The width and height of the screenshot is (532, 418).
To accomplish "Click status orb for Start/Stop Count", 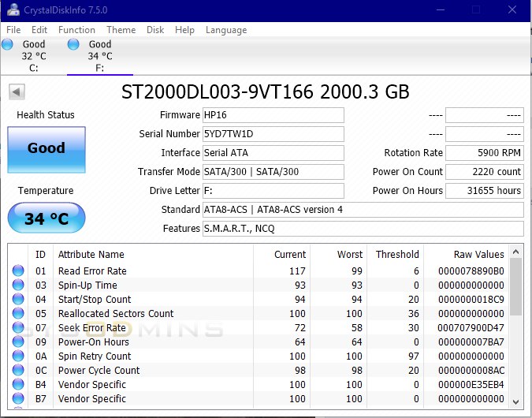I will (x=18, y=299).
